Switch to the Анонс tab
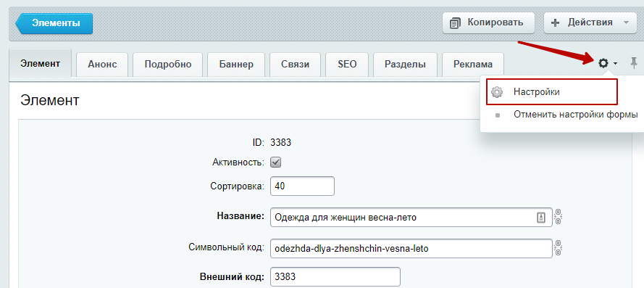The image size is (644, 288). click(102, 65)
